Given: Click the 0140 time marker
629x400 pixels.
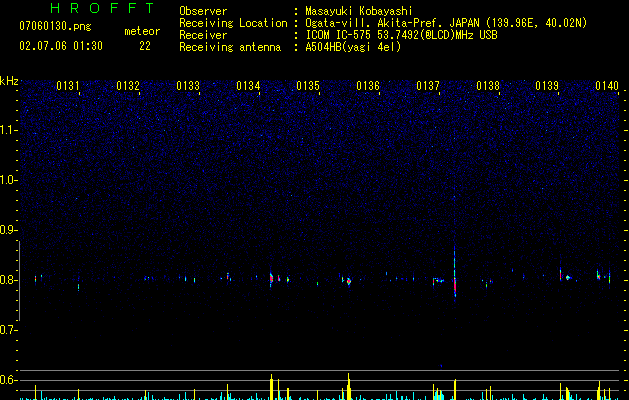Looking at the screenshot, I should coord(607,86).
